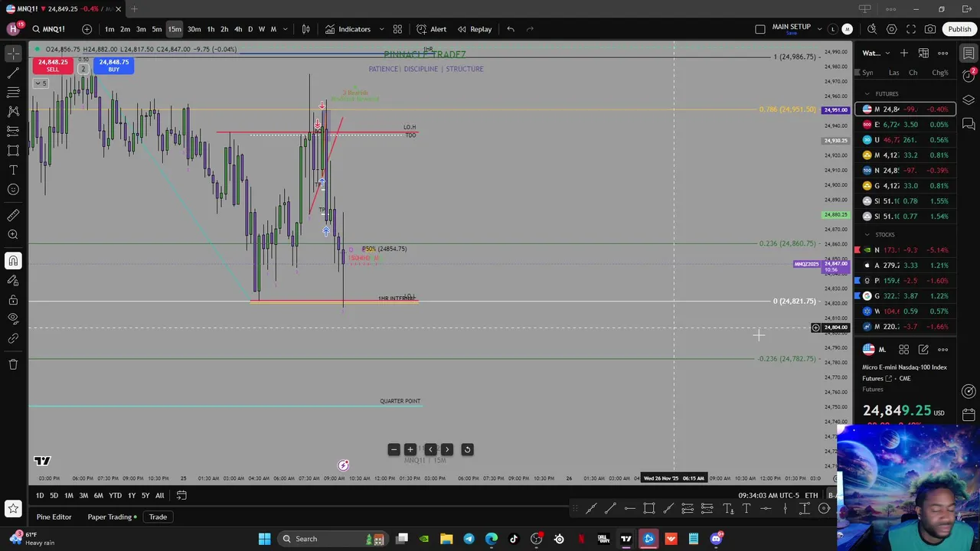The image size is (980, 551).
Task: Open the layout grid templates icon
Action: pyautogui.click(x=397, y=29)
